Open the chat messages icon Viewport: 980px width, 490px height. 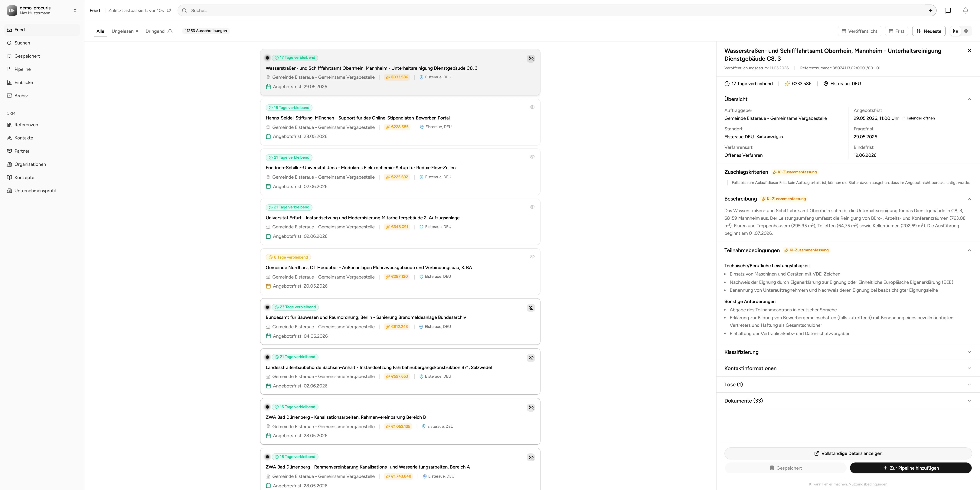pyautogui.click(x=948, y=10)
